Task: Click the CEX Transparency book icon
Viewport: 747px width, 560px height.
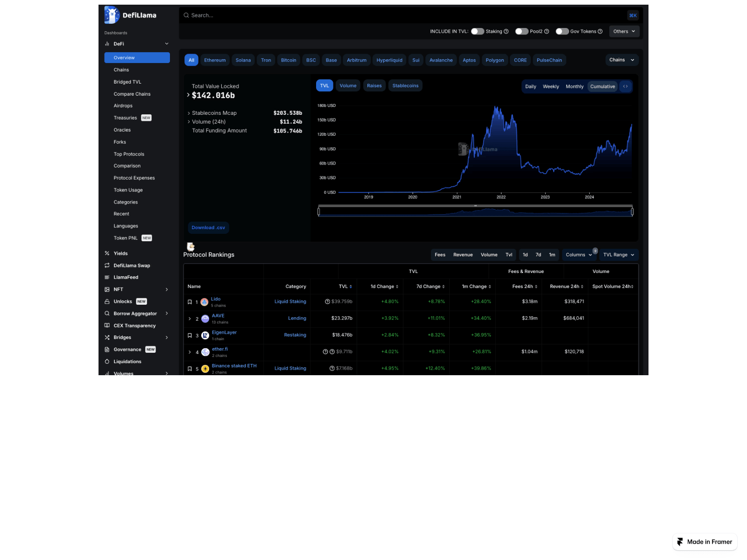Action: [107, 326]
